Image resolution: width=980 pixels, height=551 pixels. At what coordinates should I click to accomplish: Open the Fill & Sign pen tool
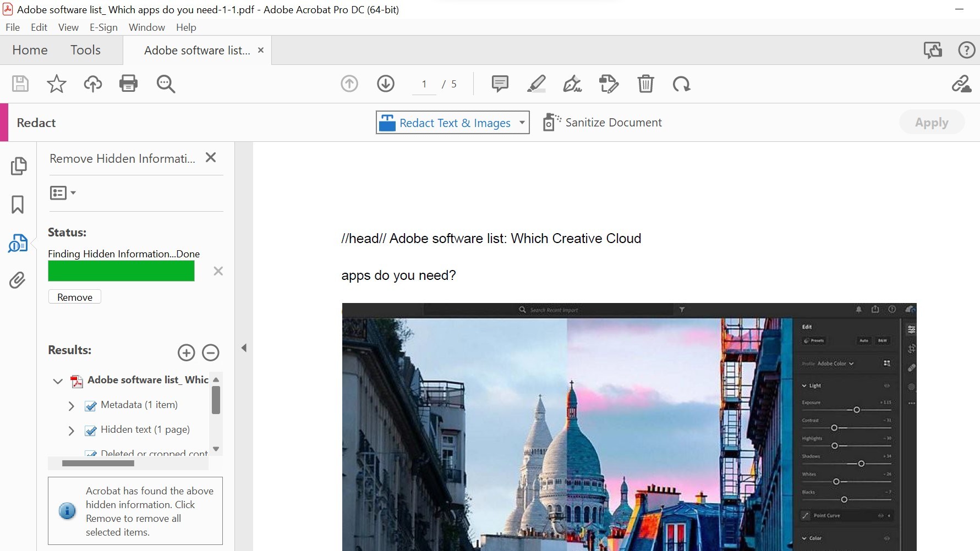pos(572,84)
